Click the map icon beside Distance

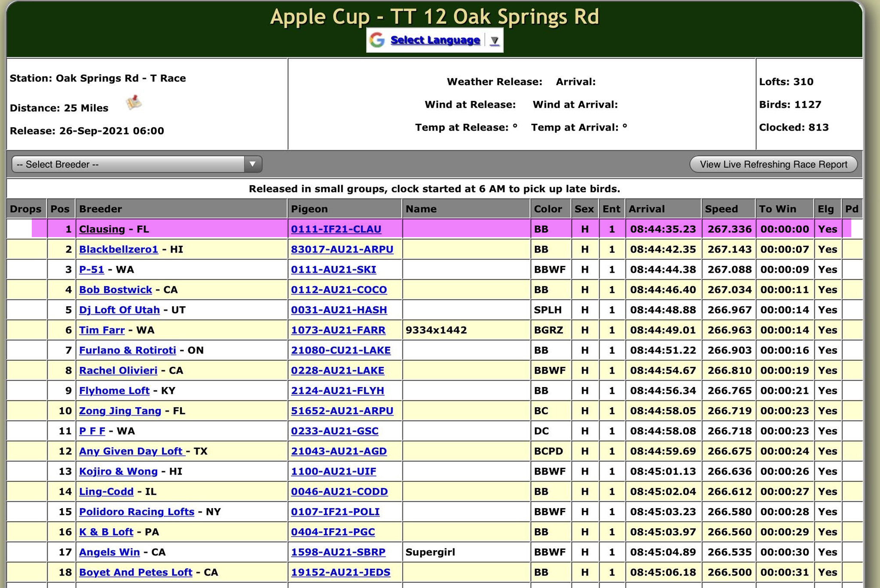coord(134,103)
